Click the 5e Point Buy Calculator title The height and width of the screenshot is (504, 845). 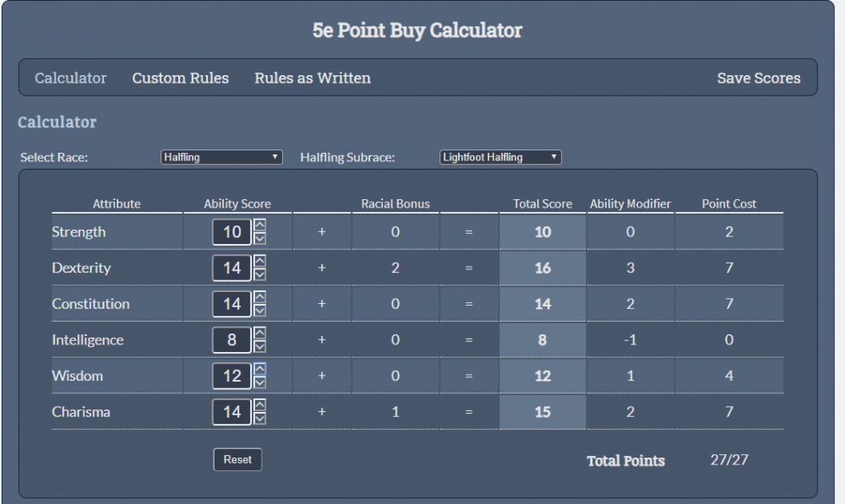click(417, 30)
